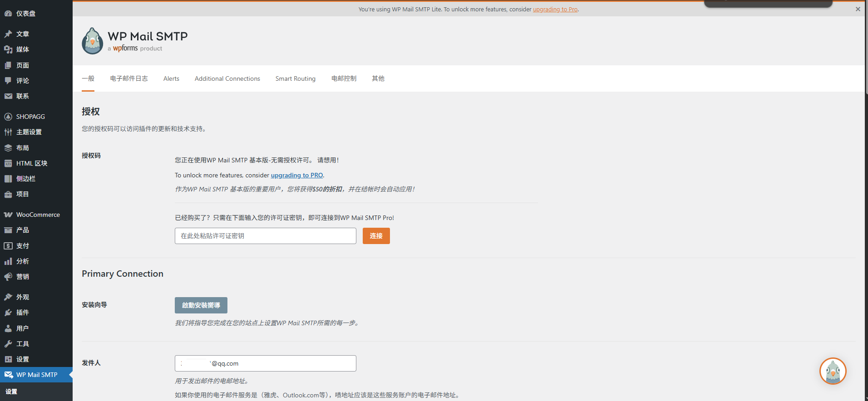Switch to the 一般 tab
The height and width of the screenshot is (401, 868).
point(88,78)
